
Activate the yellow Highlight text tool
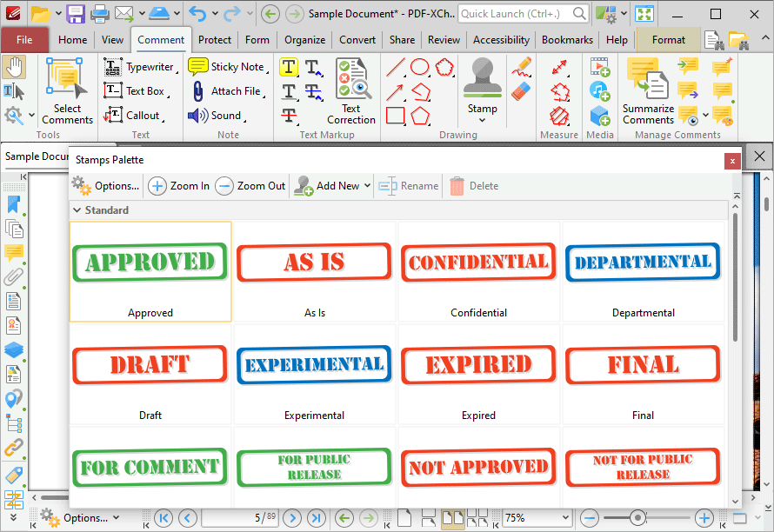[x=289, y=67]
